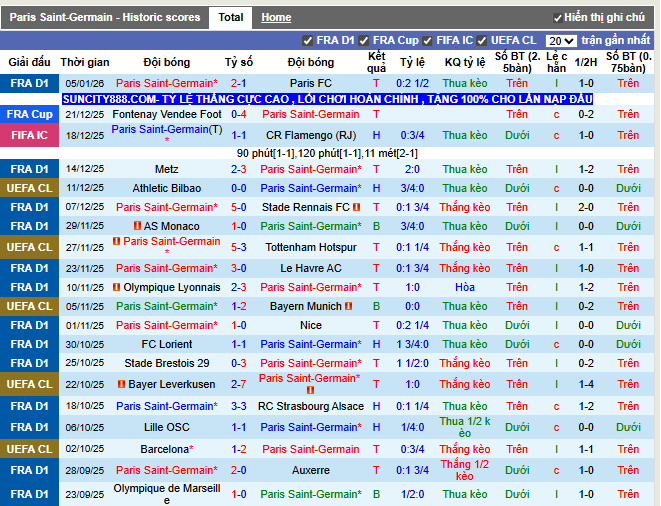Click 'Thắng 1/2 kèo' in Auxerre row
Image resolution: width=661 pixels, height=506 pixels.
[x=465, y=470]
